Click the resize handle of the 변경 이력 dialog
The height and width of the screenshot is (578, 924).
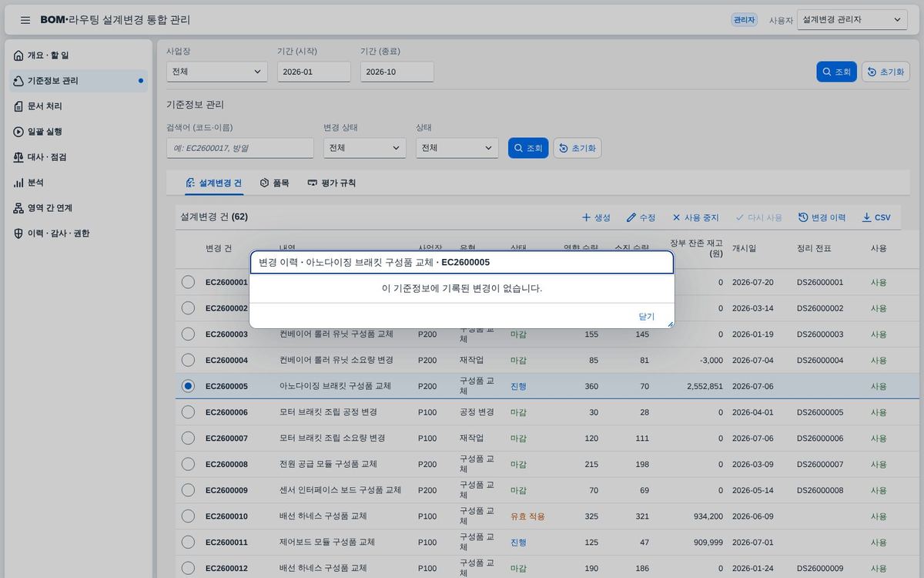coord(670,324)
